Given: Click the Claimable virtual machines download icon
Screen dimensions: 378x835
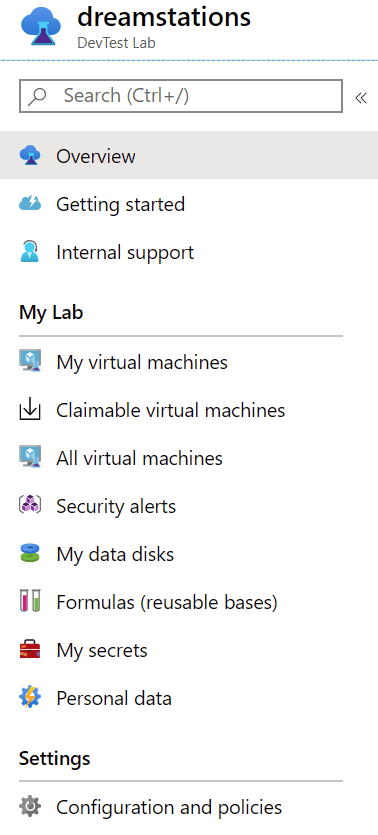Looking at the screenshot, I should [30, 410].
